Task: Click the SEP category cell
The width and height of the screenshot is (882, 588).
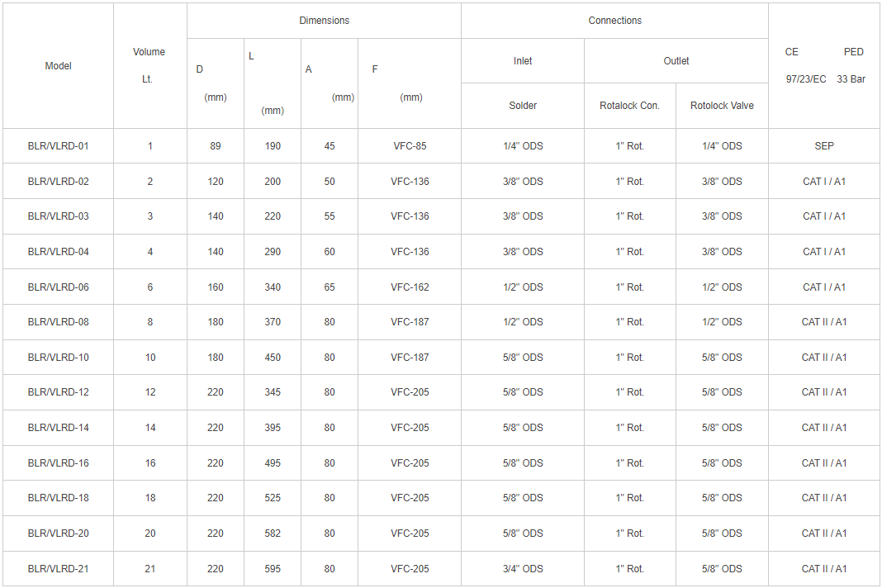Action: pyautogui.click(x=824, y=146)
